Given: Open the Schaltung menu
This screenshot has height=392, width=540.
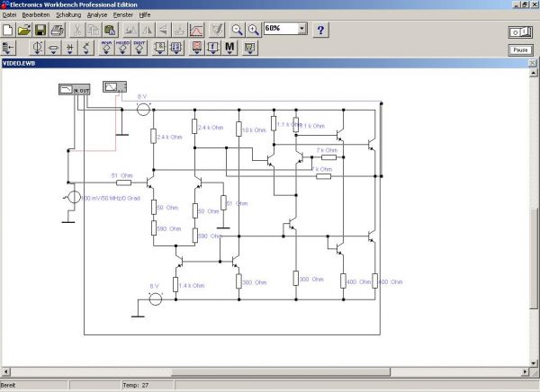Looking at the screenshot, I should pyautogui.click(x=68, y=15).
